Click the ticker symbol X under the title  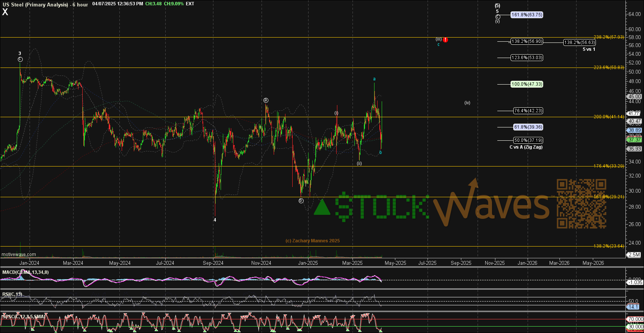click(5, 12)
